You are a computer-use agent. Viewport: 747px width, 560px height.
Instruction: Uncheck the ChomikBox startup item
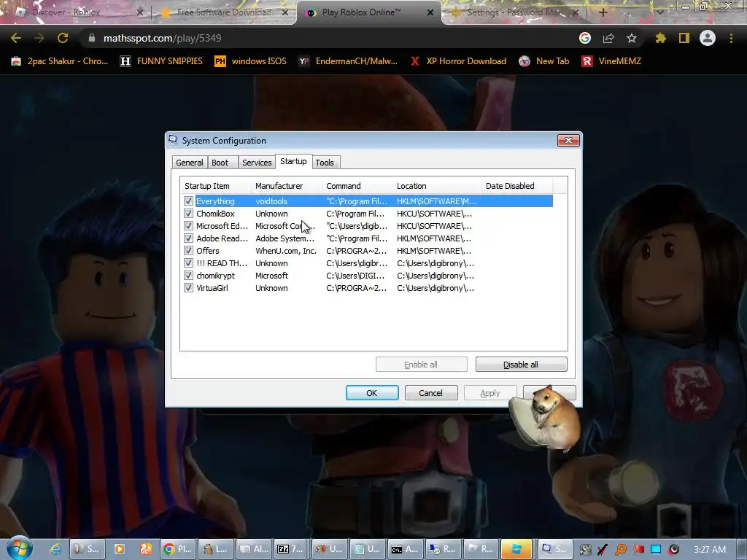pos(189,214)
